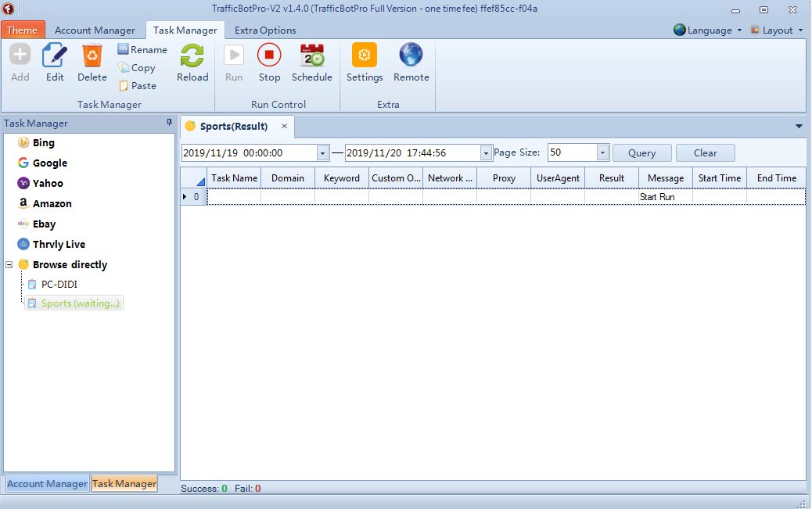Collapse the Browse directly tree node

9,264
